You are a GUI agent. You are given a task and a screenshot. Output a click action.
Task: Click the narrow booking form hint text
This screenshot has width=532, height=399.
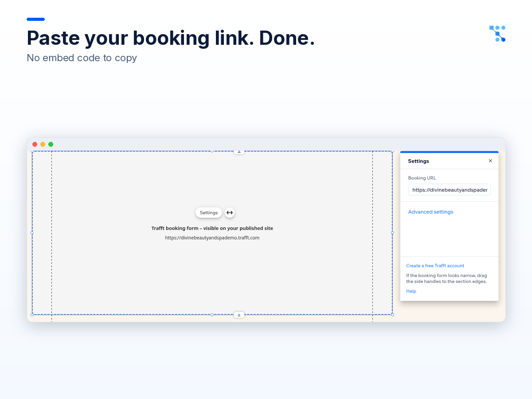(x=446, y=278)
